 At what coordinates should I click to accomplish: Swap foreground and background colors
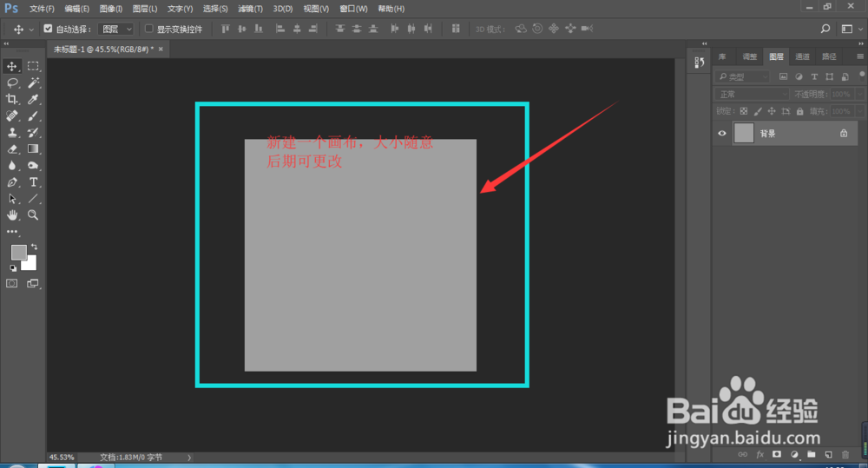coord(35,247)
